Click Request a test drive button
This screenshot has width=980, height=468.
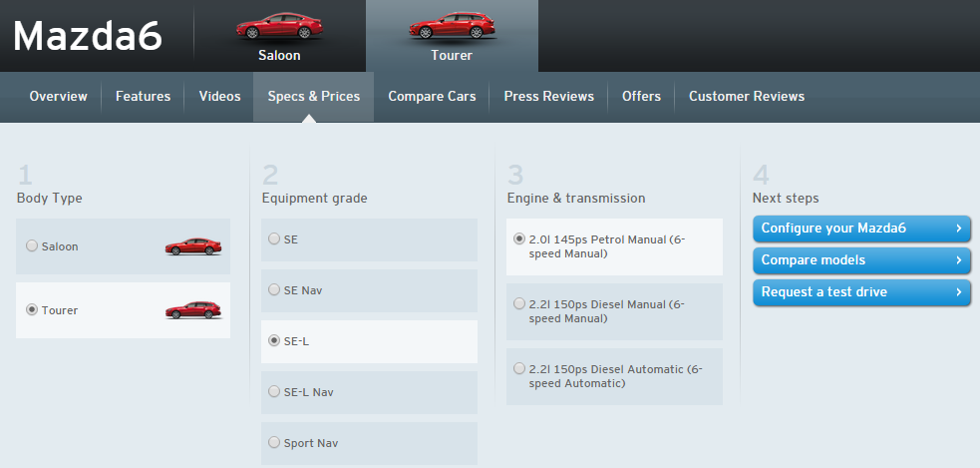[x=862, y=292]
